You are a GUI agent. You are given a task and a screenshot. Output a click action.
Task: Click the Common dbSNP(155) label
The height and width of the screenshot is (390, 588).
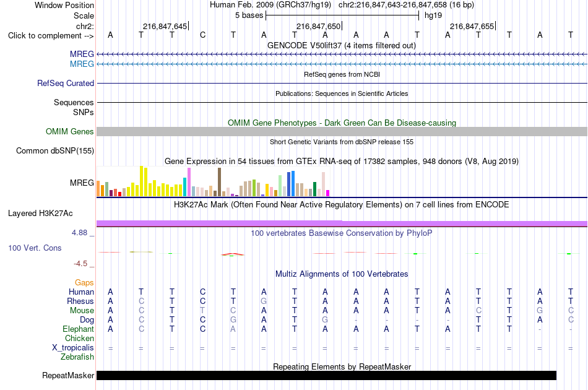coord(54,151)
